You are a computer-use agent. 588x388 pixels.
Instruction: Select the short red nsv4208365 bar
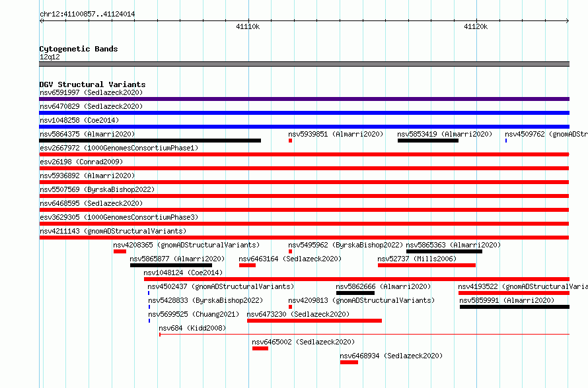click(x=120, y=251)
